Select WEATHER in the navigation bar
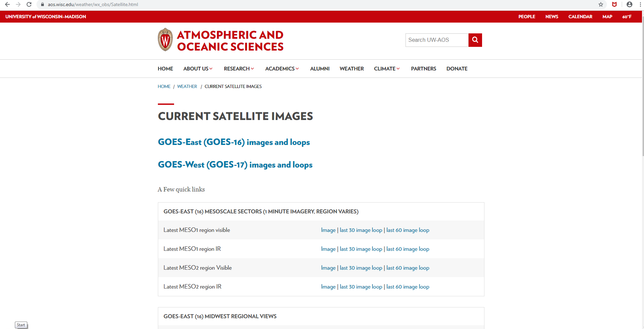 352,68
